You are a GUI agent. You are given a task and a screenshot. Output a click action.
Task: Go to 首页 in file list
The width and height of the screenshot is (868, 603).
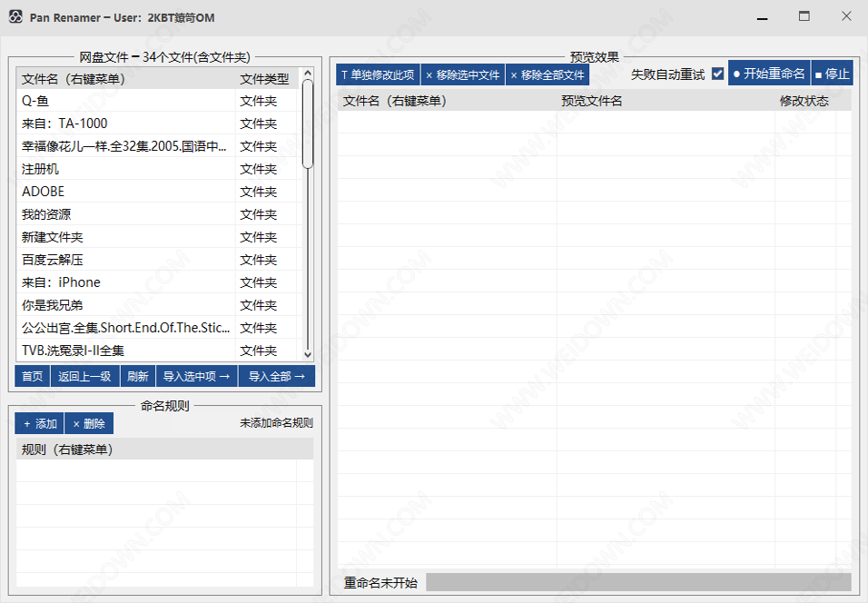[x=32, y=377]
